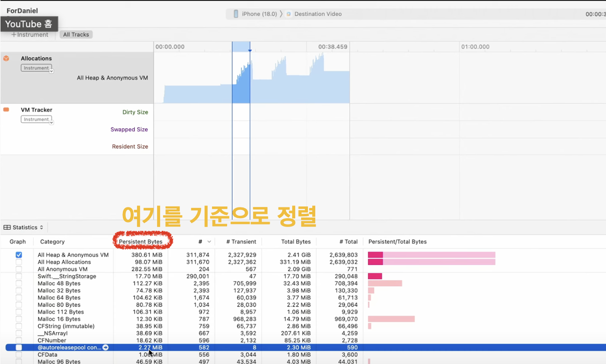This screenshot has height=364, width=606.
Task: Click the All Heap & Anonymous VM usage bar
Action: (x=431, y=255)
